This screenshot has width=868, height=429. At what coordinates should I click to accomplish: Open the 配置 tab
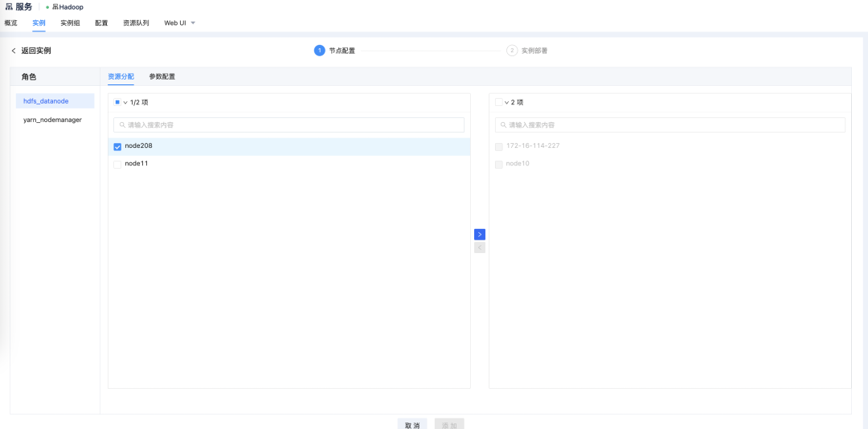101,23
